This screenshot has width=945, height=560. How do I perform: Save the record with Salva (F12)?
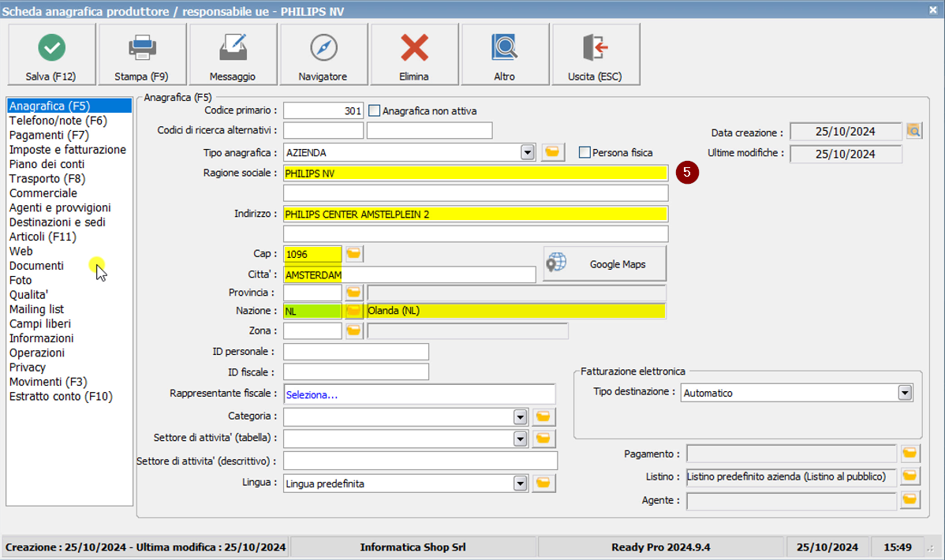[x=51, y=54]
